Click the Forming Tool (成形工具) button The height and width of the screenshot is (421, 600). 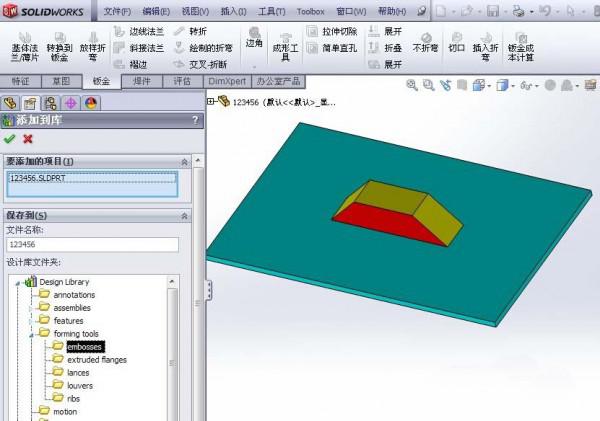tap(285, 47)
